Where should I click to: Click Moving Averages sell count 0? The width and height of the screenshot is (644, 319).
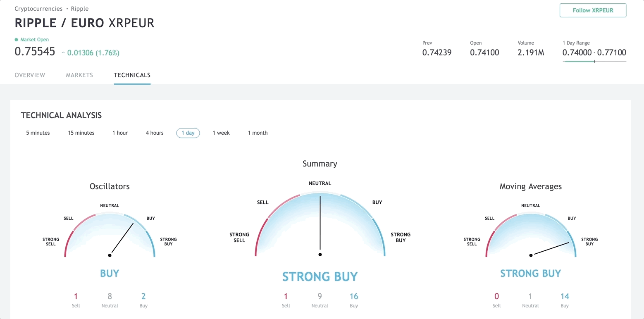(496, 296)
